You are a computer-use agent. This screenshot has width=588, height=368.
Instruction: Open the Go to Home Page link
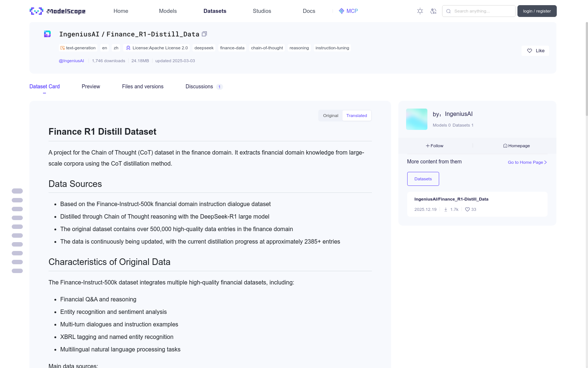pos(527,162)
